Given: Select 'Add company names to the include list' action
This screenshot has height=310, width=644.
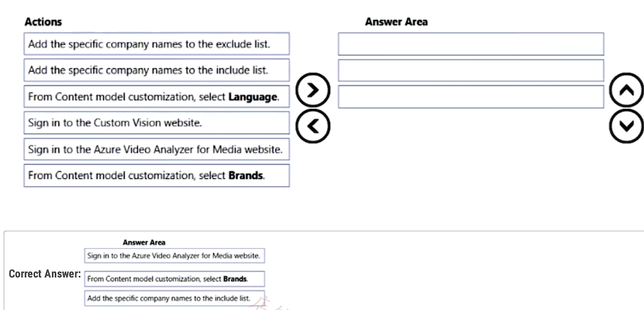Looking at the screenshot, I should pos(157,70).
